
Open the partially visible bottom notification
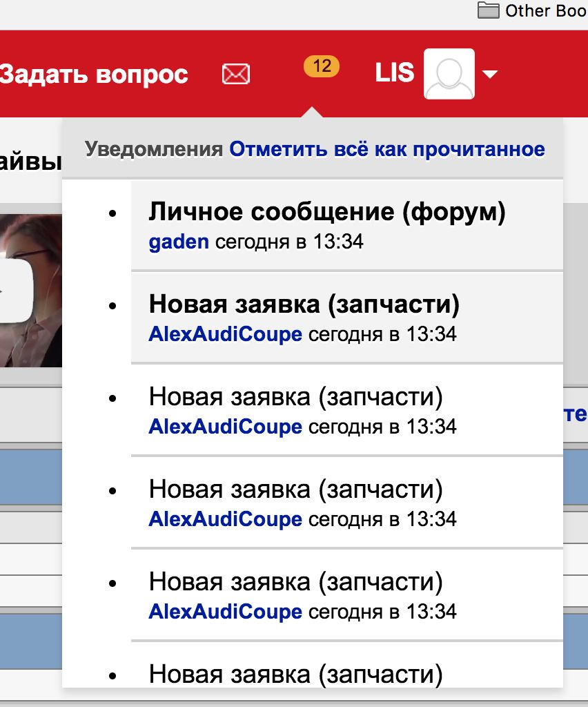coord(295,672)
